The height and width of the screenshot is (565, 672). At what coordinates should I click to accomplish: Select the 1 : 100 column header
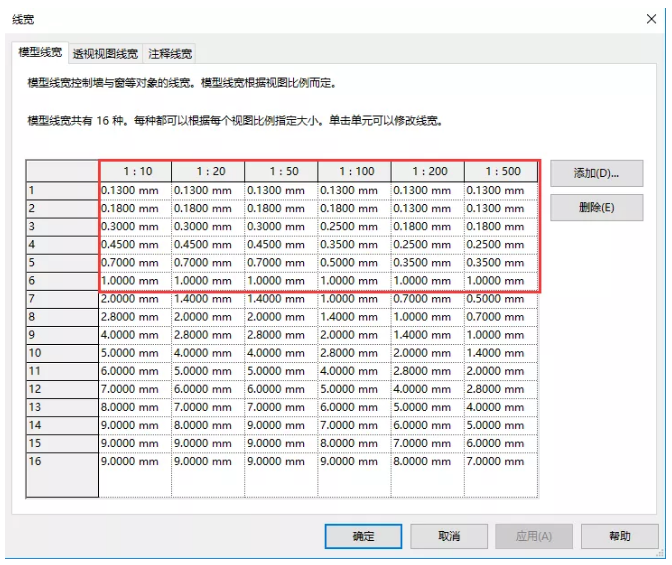click(x=354, y=171)
